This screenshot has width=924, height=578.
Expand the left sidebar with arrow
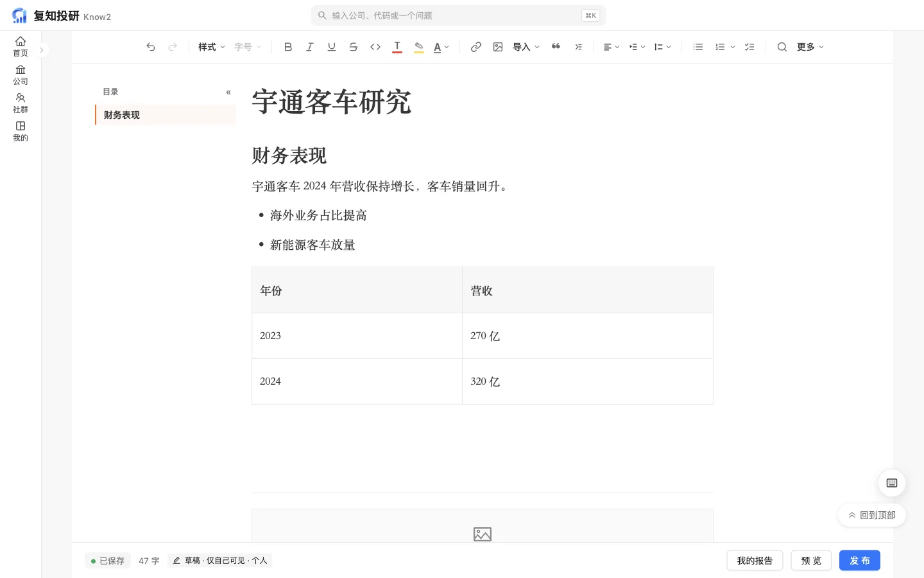tap(42, 49)
